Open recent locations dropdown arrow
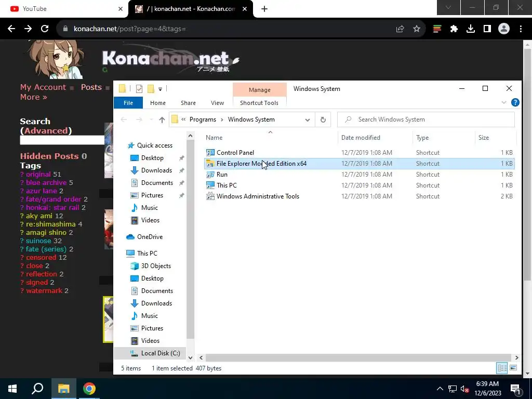532x399 pixels. [151, 120]
